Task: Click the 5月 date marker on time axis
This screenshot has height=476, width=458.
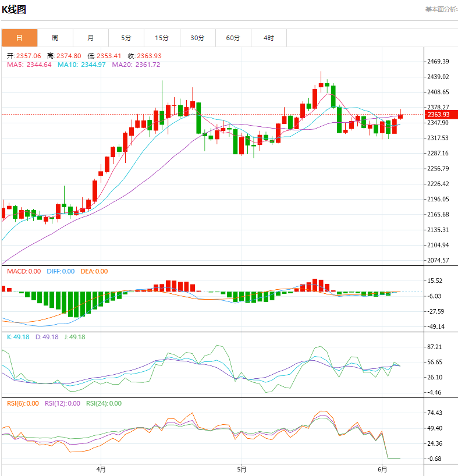Action: (241, 469)
